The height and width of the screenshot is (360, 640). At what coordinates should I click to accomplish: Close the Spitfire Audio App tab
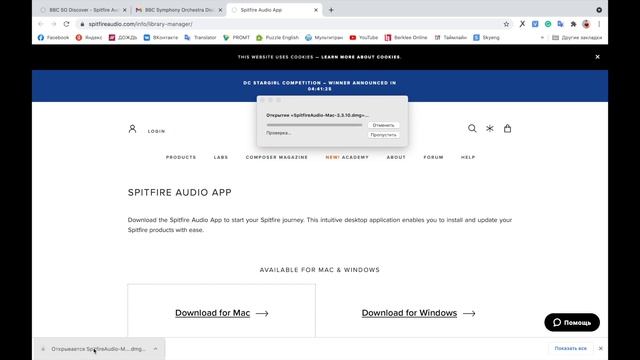coord(316,10)
